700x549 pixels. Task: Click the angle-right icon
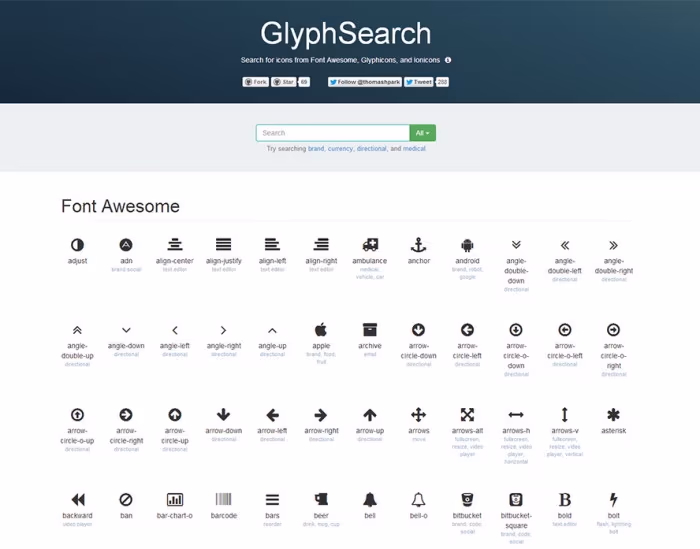click(x=224, y=330)
